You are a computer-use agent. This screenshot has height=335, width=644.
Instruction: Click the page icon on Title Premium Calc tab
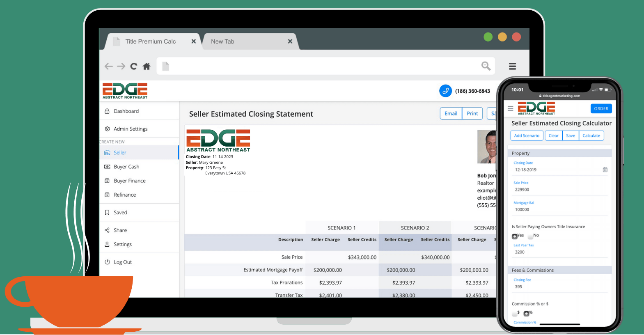pos(117,41)
